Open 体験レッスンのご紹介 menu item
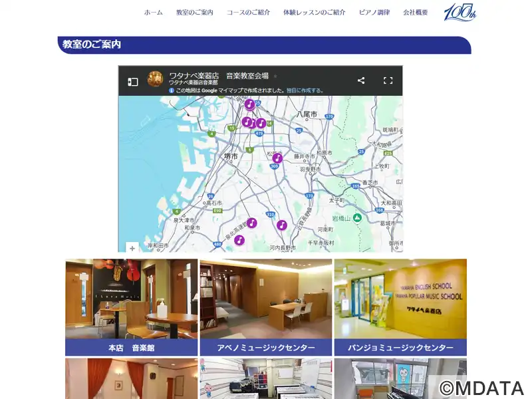 tap(314, 13)
